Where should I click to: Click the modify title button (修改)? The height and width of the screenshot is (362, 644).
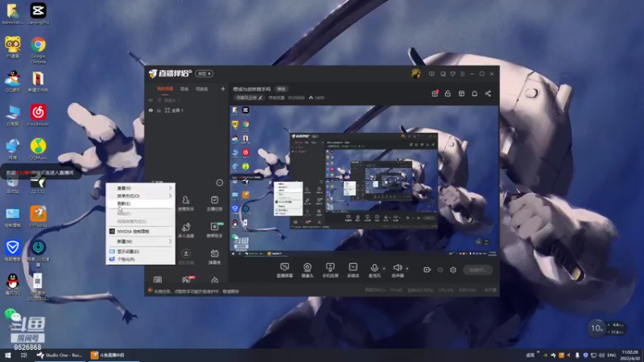click(281, 88)
